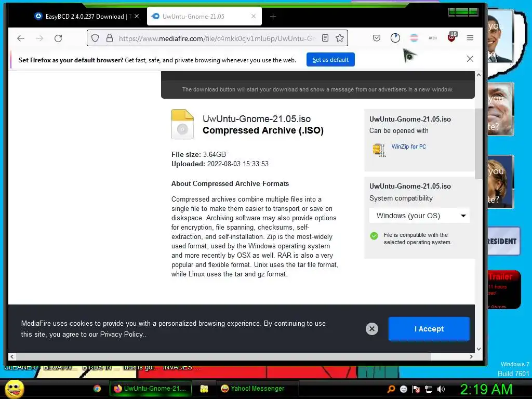532x399 pixels.
Task: Click the ISO file icon
Action: (x=182, y=124)
